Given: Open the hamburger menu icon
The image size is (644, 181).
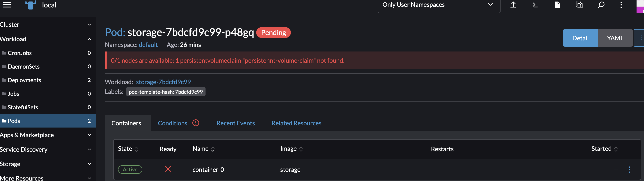Looking at the screenshot, I should point(7,5).
